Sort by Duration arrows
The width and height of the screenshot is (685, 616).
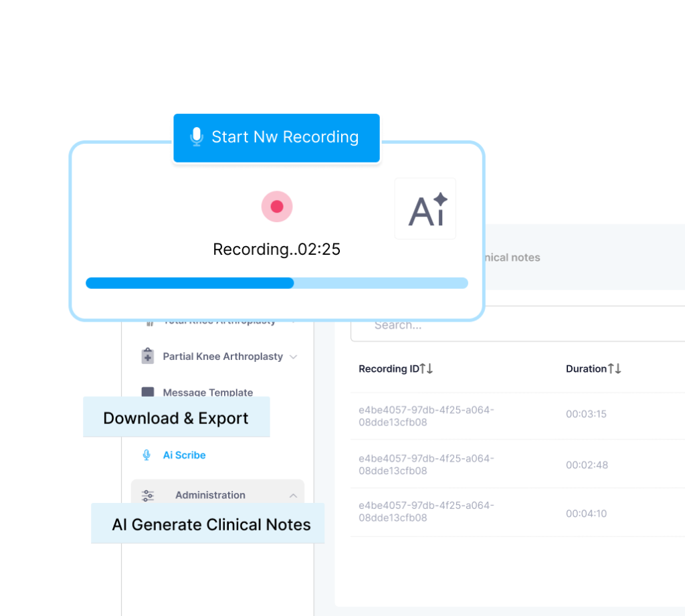(x=615, y=369)
